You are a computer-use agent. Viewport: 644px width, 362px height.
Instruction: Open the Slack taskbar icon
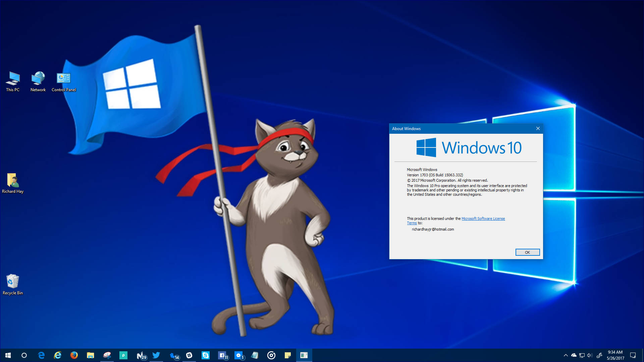point(189,355)
